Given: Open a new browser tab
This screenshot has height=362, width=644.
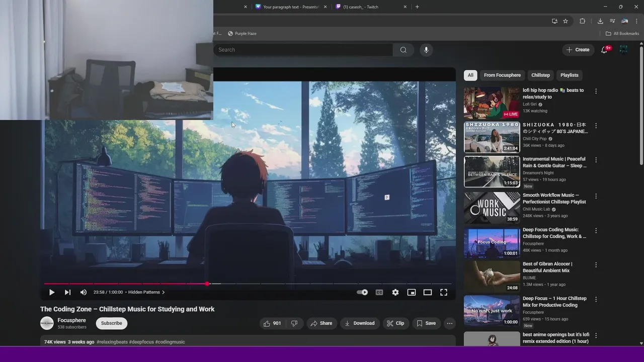Looking at the screenshot, I should point(417,7).
